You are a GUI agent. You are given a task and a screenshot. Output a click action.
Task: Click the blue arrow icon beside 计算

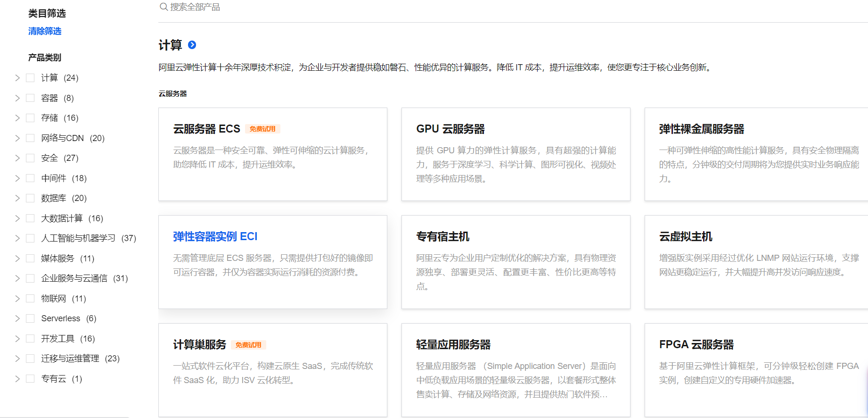(192, 45)
